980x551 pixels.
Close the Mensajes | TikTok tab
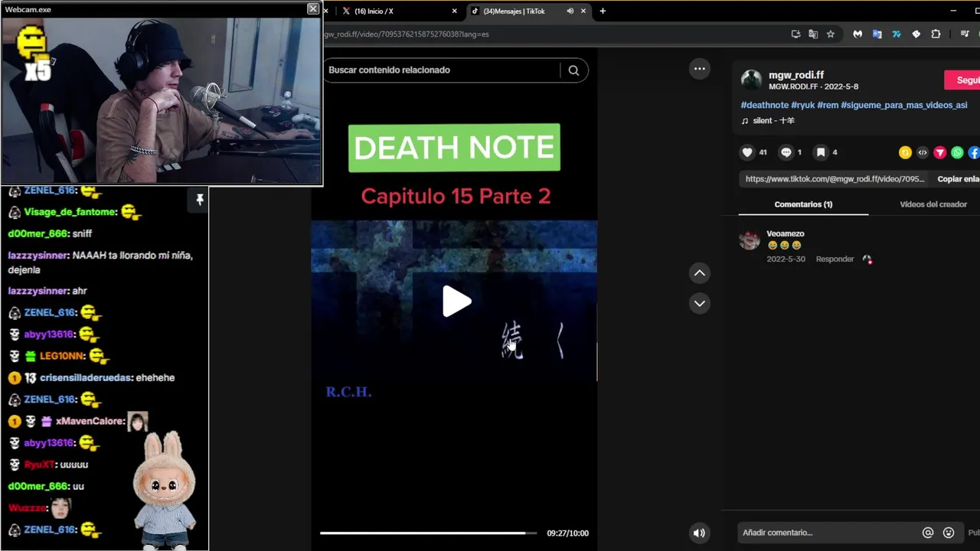[x=583, y=11]
